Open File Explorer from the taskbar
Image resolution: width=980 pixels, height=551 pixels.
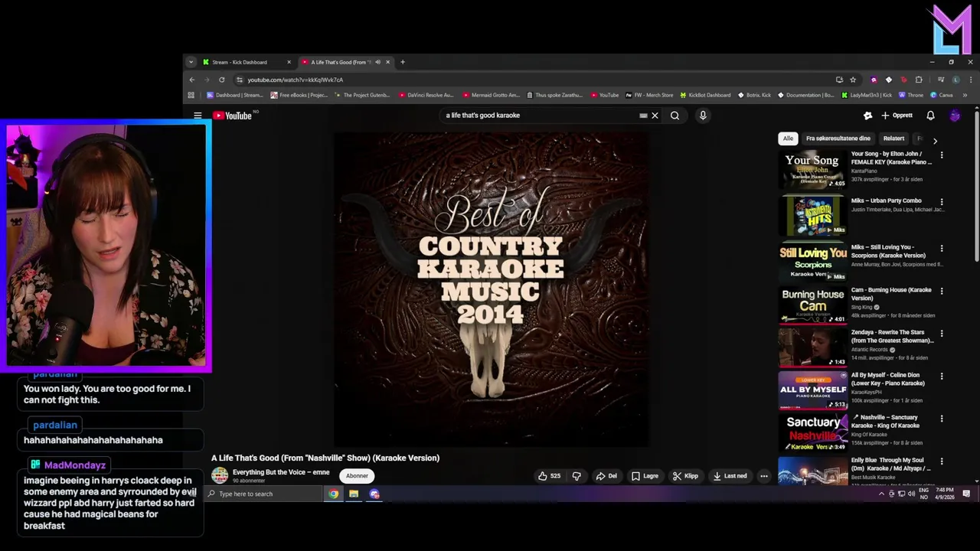(x=354, y=494)
